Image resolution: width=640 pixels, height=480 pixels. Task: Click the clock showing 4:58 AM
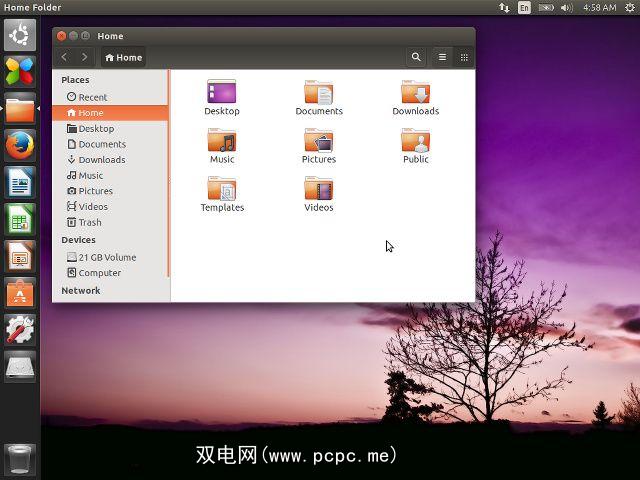(x=600, y=8)
